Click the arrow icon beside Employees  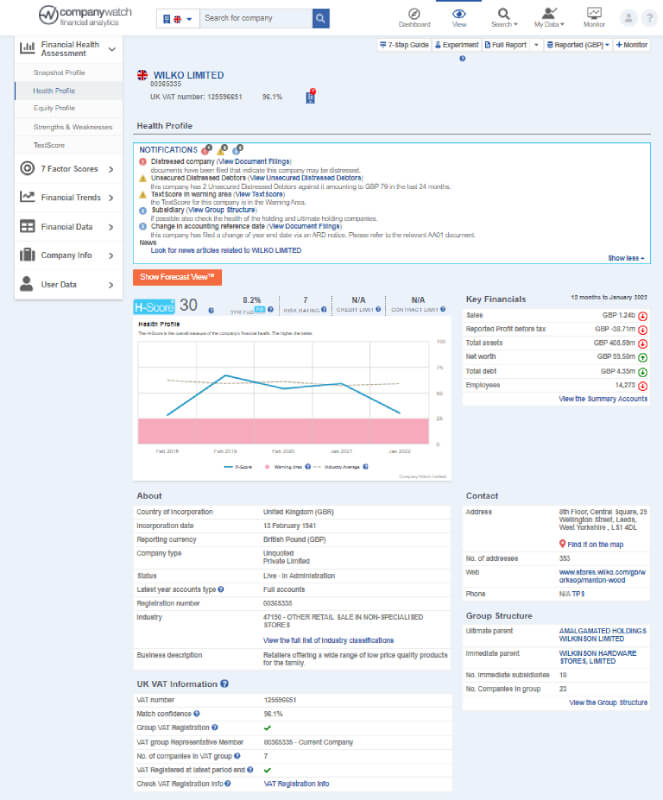pyautogui.click(x=643, y=386)
